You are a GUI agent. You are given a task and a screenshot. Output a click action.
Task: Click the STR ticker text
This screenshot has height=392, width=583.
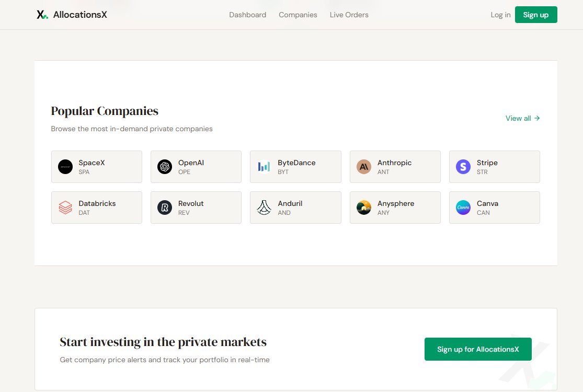(482, 172)
